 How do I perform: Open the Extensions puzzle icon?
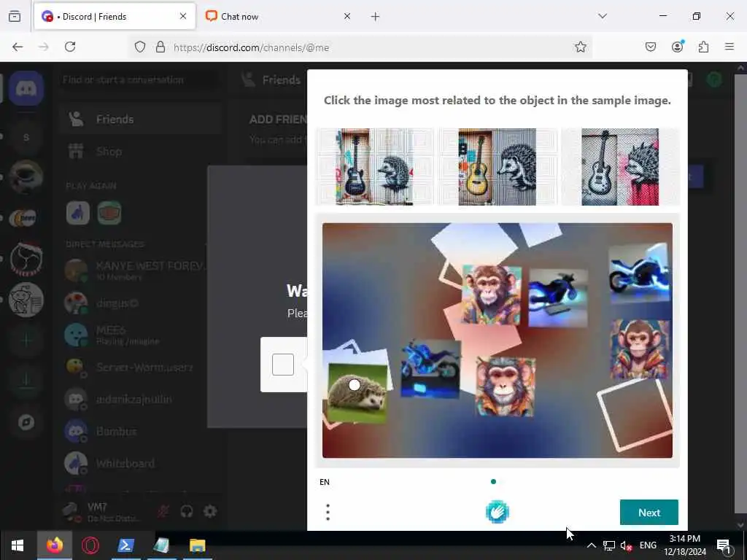[704, 47]
